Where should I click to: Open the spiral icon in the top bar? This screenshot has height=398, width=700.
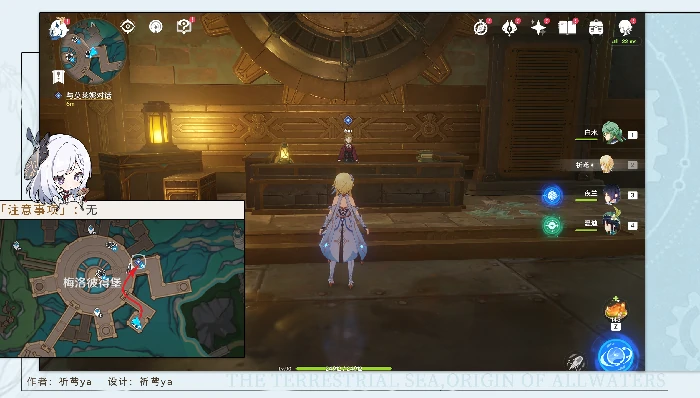click(156, 27)
